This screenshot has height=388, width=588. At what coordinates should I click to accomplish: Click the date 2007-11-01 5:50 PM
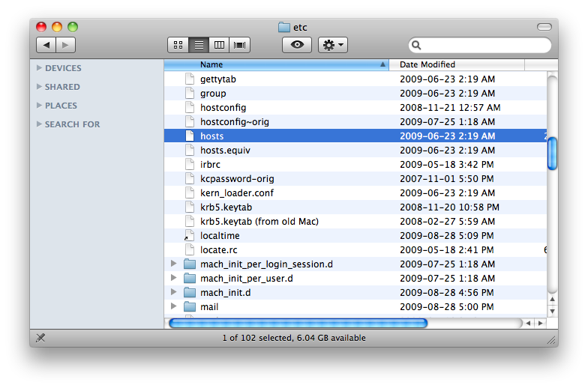[447, 178]
